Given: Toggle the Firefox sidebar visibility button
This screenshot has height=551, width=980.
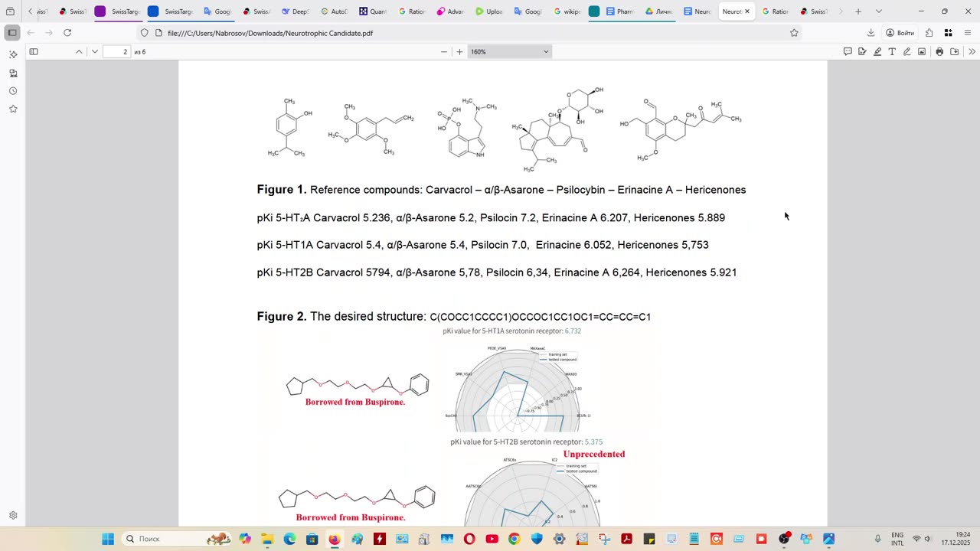Looking at the screenshot, I should pyautogui.click(x=12, y=33).
